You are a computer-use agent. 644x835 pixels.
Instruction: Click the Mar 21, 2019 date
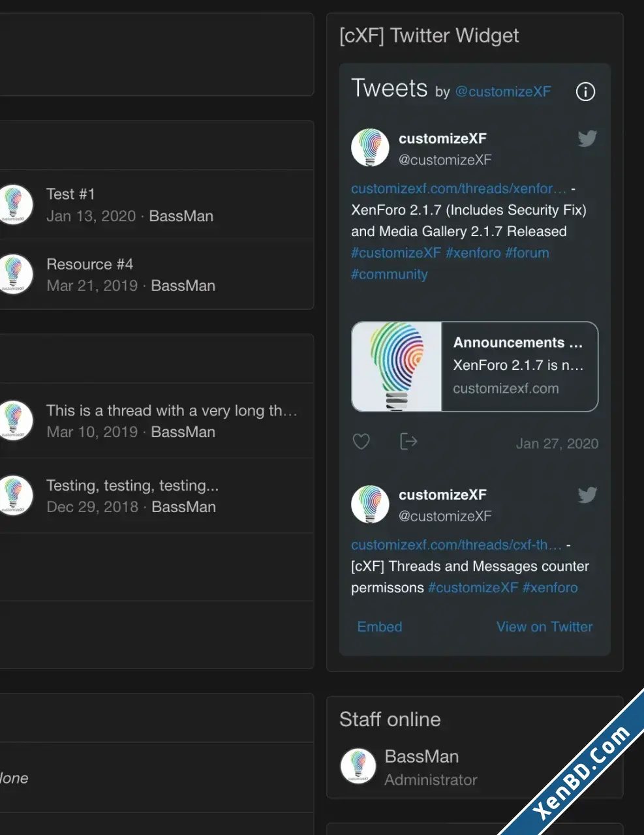point(92,286)
